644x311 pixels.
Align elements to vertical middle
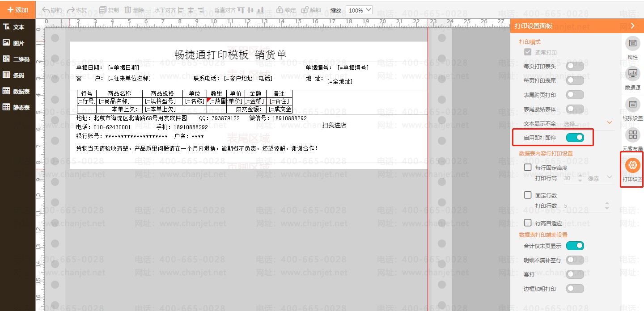click(x=251, y=10)
